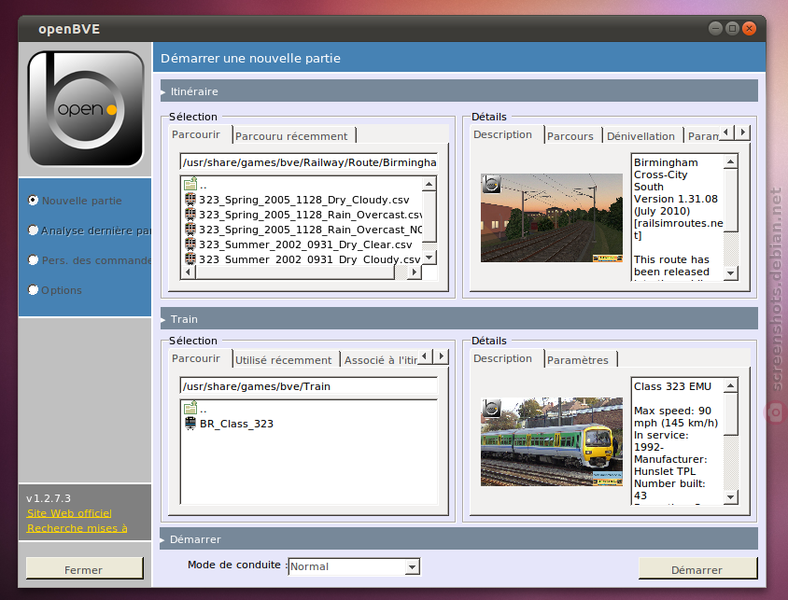This screenshot has width=788, height=600.
Task: Select train Description tab
Action: (506, 359)
